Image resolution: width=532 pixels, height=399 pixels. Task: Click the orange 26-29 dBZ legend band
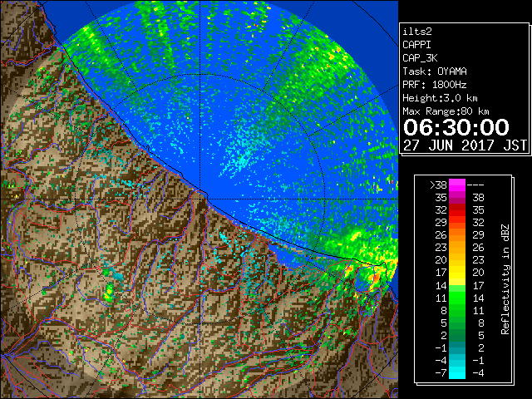click(457, 235)
